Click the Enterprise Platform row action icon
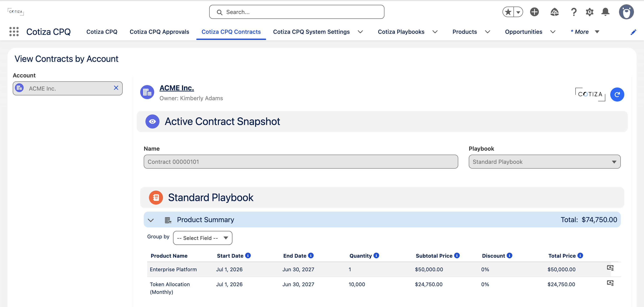Image resolution: width=644 pixels, height=307 pixels. click(610, 268)
